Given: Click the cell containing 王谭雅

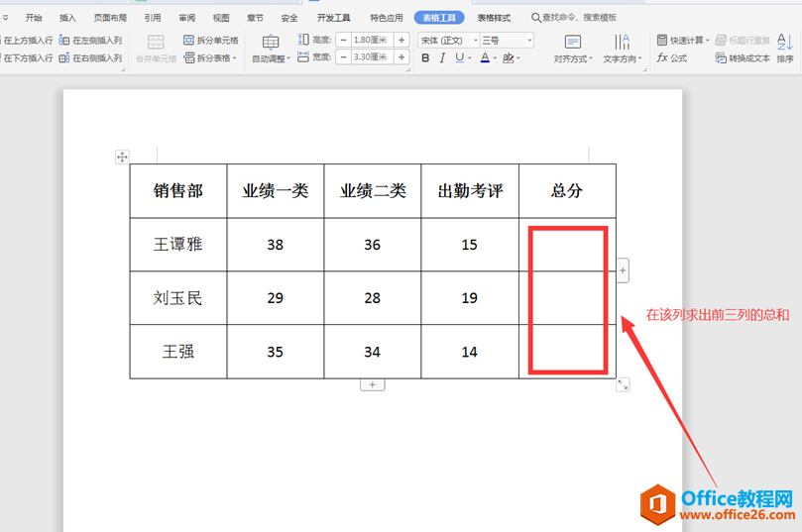Looking at the screenshot, I should coord(178,245).
